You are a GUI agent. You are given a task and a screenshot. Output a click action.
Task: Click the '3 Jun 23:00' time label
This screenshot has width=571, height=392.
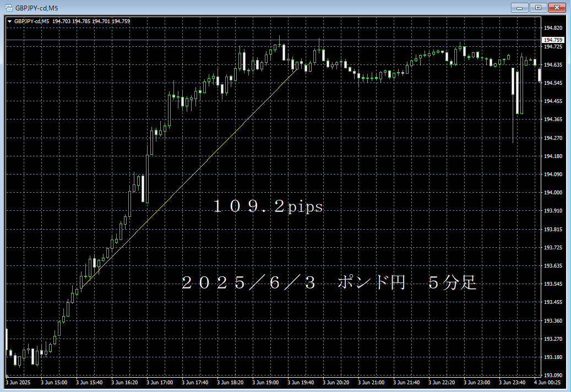(x=477, y=383)
